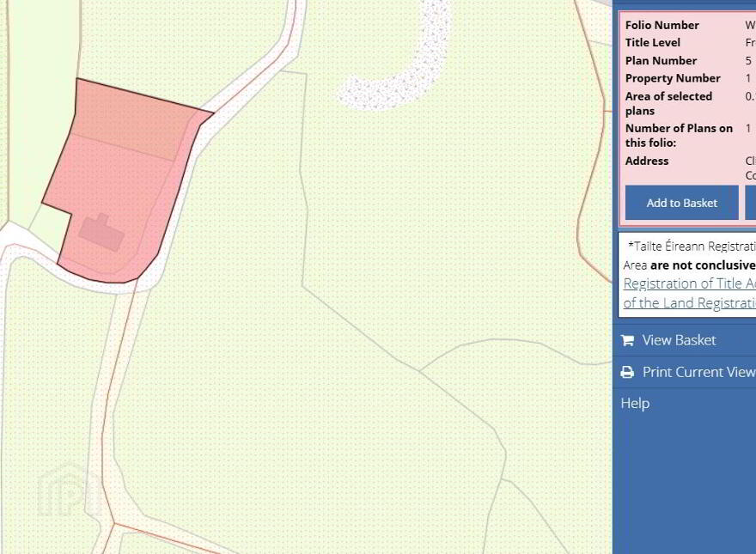Click the Address label

pos(647,161)
